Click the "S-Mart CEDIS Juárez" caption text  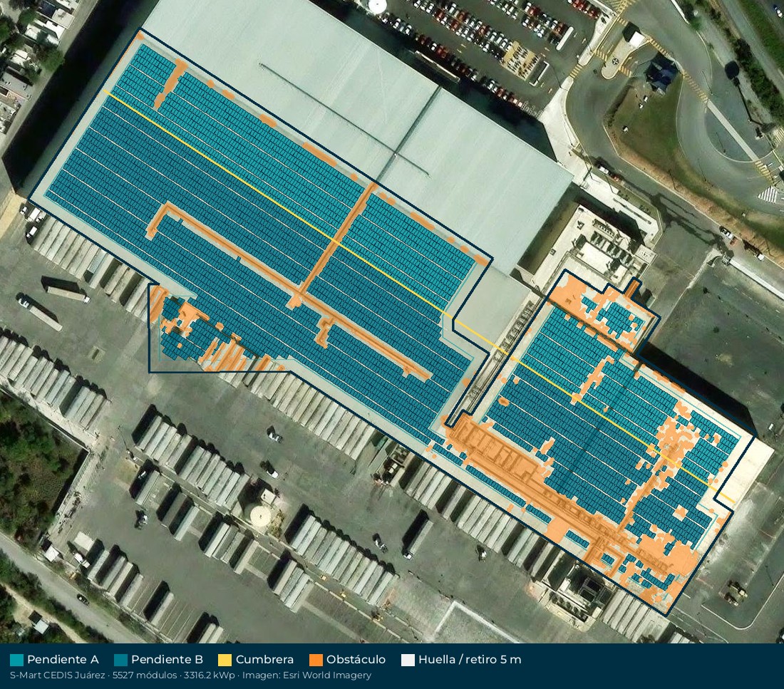point(58,675)
